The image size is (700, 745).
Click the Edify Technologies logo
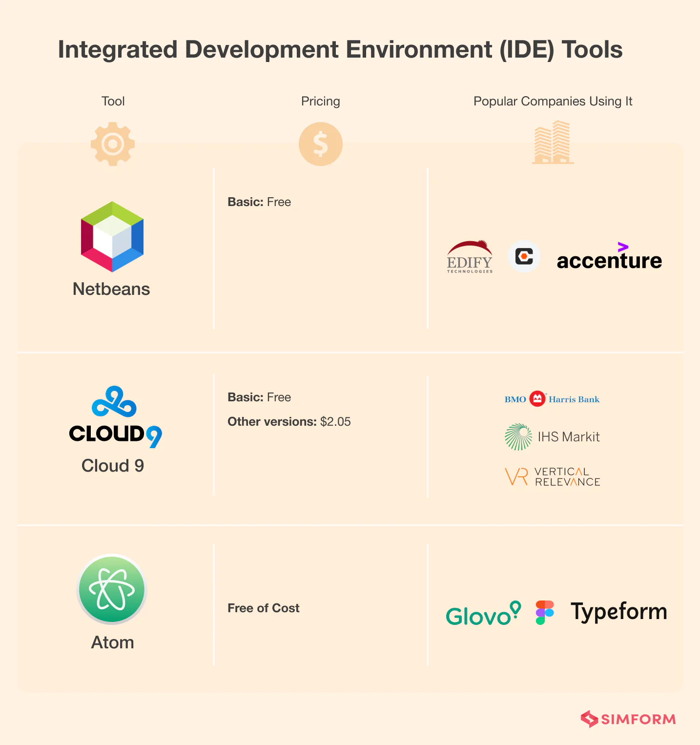click(469, 257)
